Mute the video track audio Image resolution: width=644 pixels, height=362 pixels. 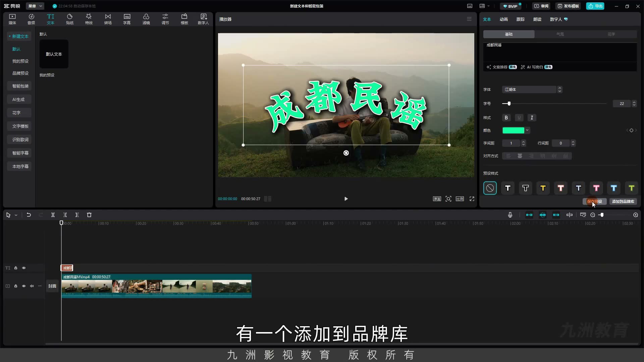coord(32,286)
